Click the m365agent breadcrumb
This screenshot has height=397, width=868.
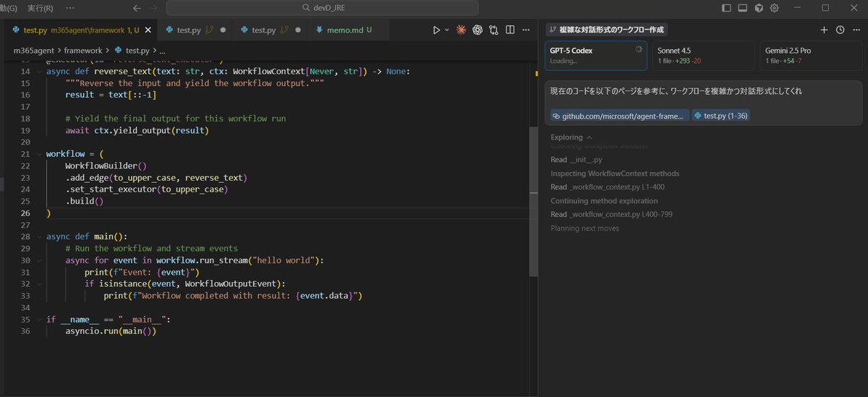tap(34, 51)
